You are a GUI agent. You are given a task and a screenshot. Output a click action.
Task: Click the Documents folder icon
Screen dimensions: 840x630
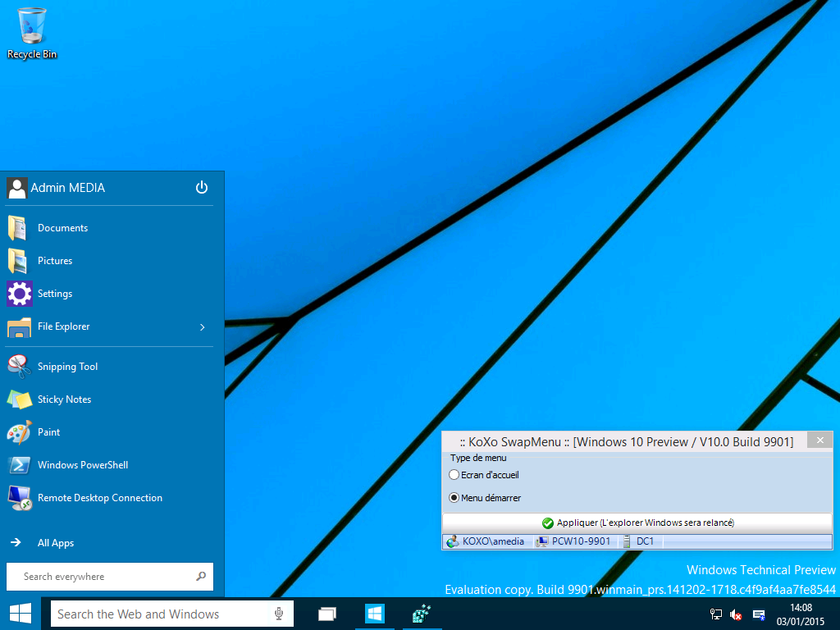pos(18,228)
